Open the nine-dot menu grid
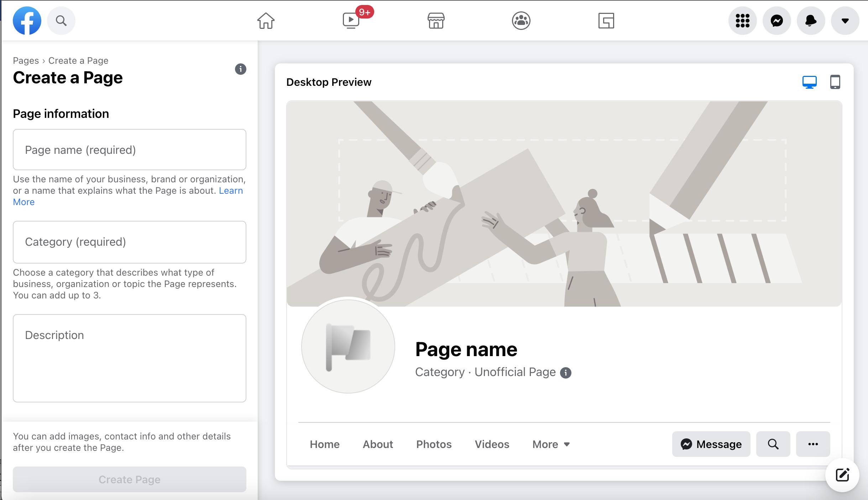 [x=742, y=21]
